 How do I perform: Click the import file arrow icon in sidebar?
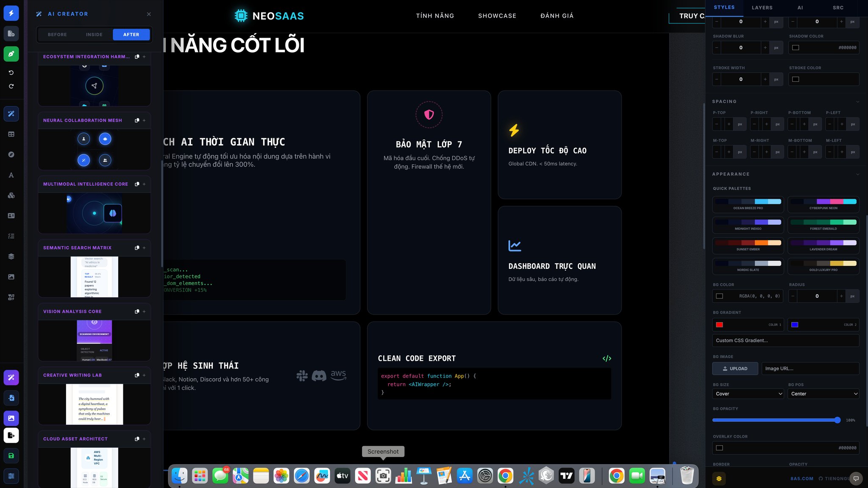11,398
